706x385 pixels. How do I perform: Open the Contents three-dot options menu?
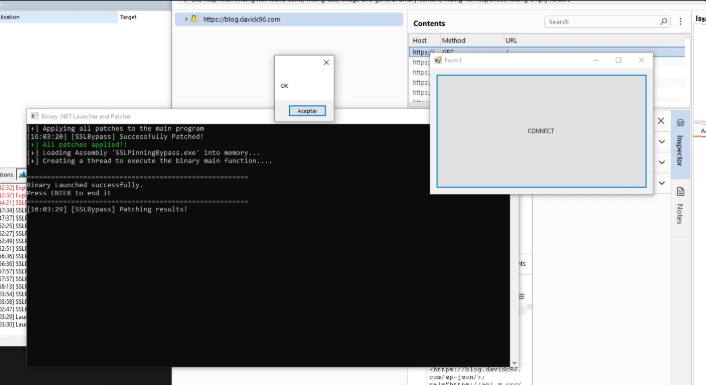click(x=680, y=22)
